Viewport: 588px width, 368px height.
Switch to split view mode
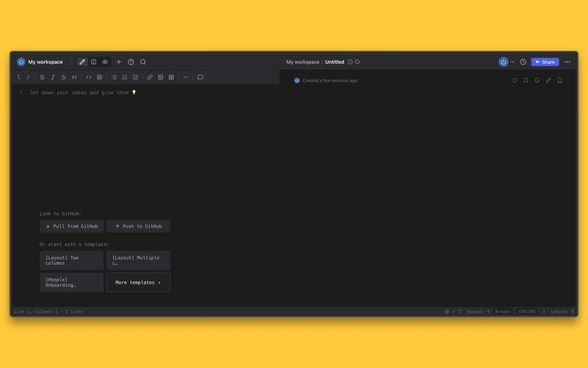pyautogui.click(x=94, y=62)
